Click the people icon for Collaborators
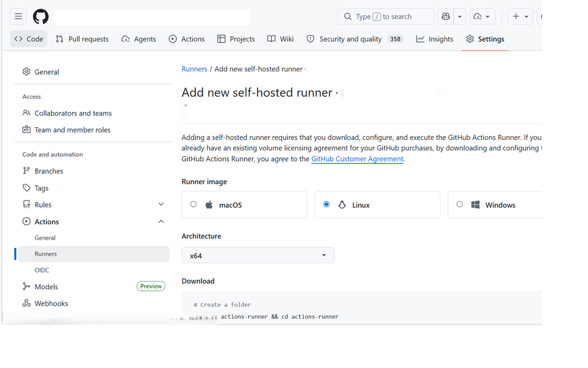 click(x=26, y=112)
